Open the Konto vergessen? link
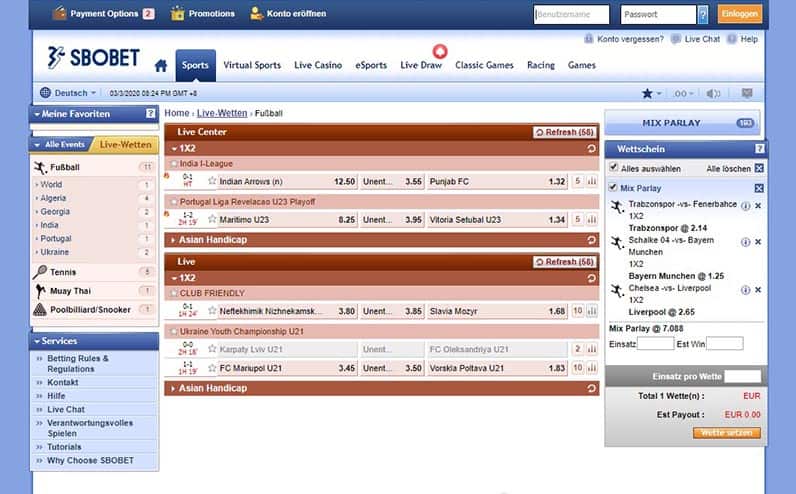The width and height of the screenshot is (796, 494). (x=630, y=39)
